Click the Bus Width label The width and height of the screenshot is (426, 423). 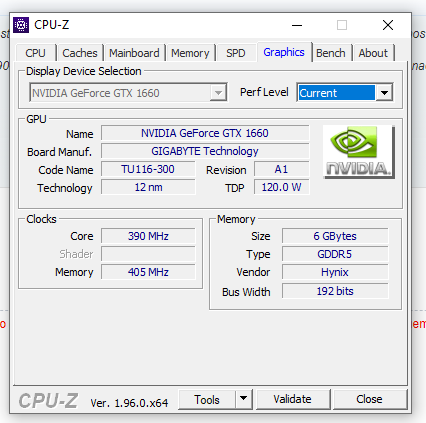(246, 292)
